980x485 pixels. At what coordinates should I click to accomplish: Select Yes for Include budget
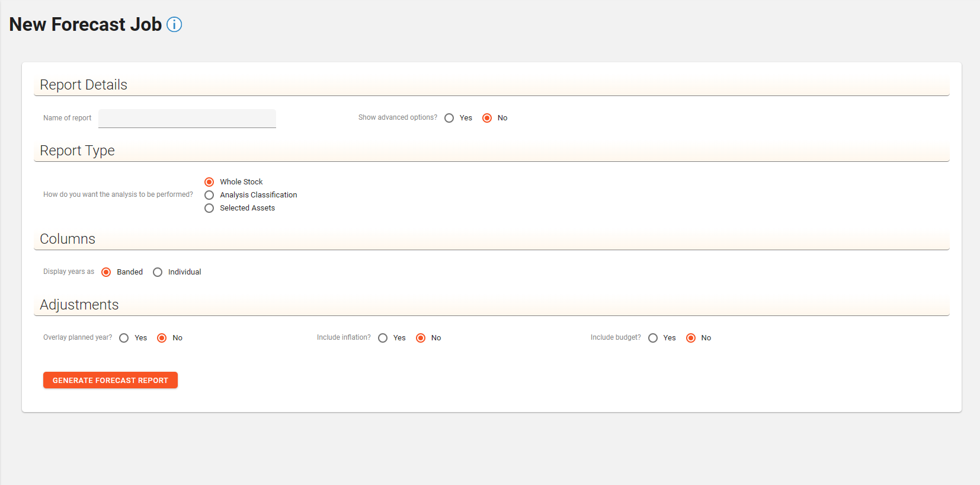point(653,338)
